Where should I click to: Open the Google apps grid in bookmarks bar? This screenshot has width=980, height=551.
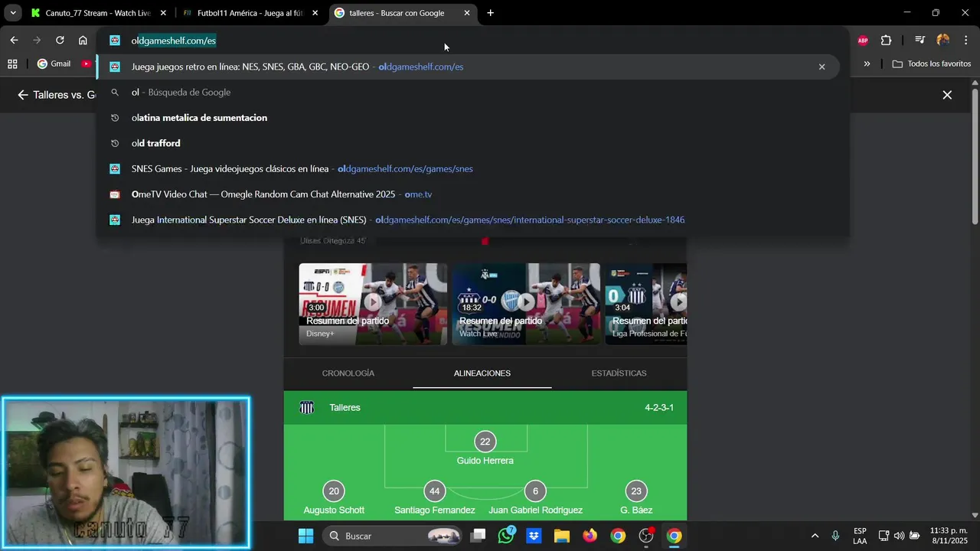12,64
